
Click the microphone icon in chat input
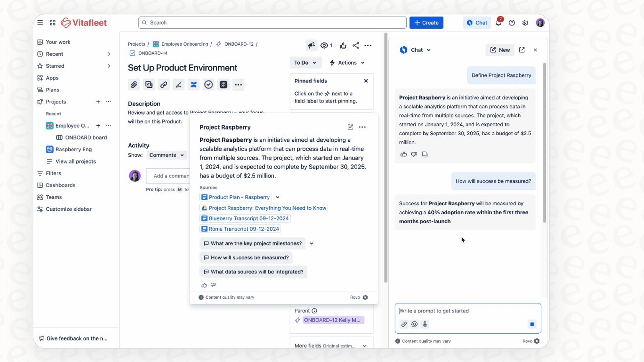click(x=425, y=324)
